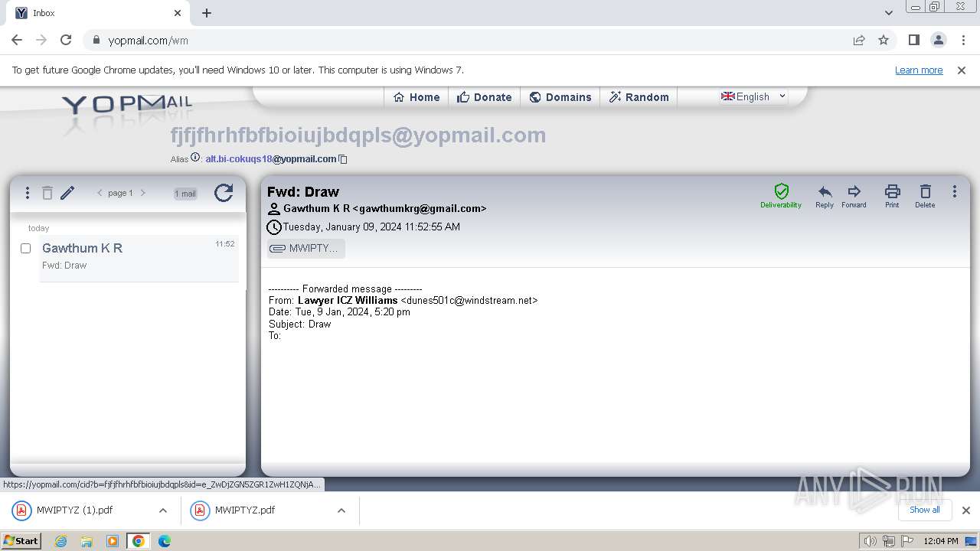980x551 pixels.
Task: Bookmark this page with star icon
Action: pos(884,40)
